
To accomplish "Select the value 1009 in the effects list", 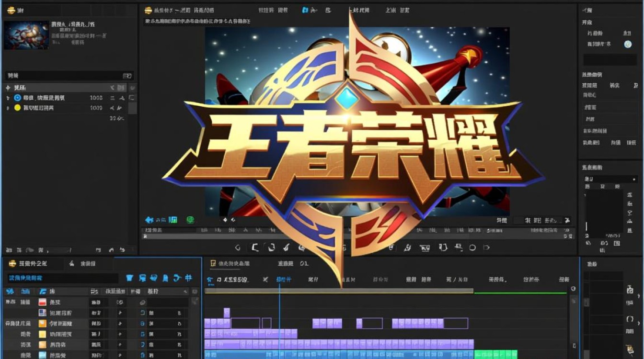I will [96, 108].
